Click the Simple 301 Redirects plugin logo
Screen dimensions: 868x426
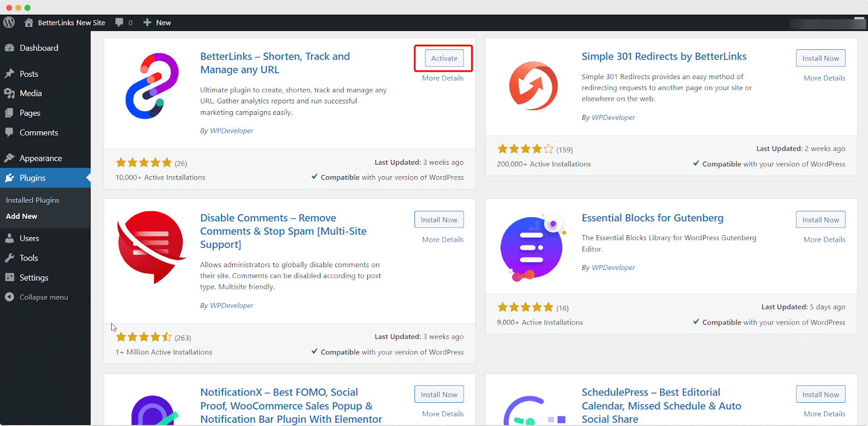pyautogui.click(x=533, y=86)
